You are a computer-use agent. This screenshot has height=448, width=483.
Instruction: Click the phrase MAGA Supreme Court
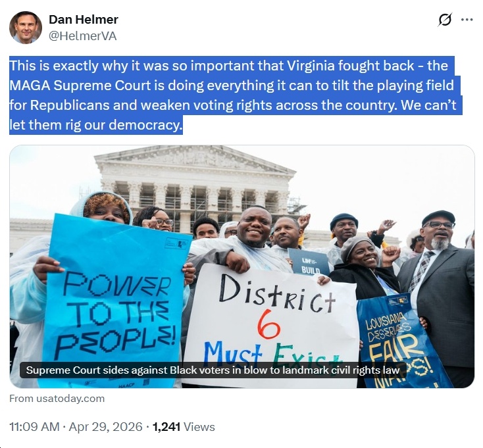coord(80,86)
